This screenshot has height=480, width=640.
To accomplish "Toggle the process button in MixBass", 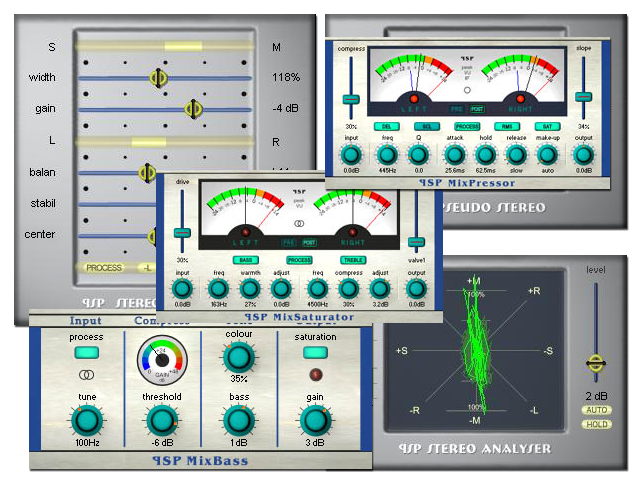I will click(87, 353).
